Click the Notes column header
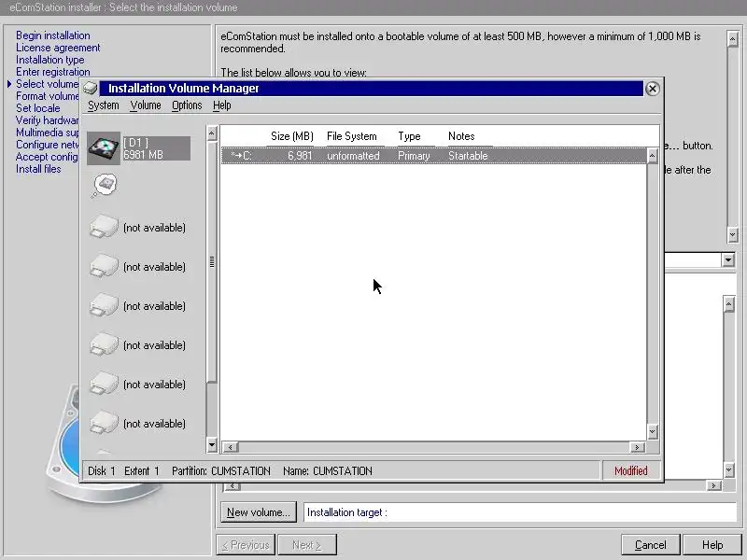 pos(461,136)
